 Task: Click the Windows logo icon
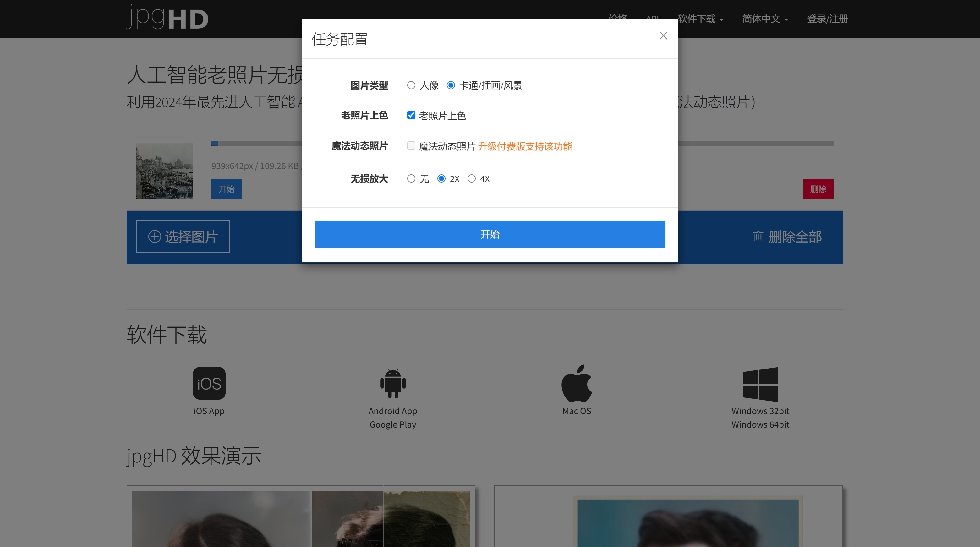pyautogui.click(x=760, y=384)
